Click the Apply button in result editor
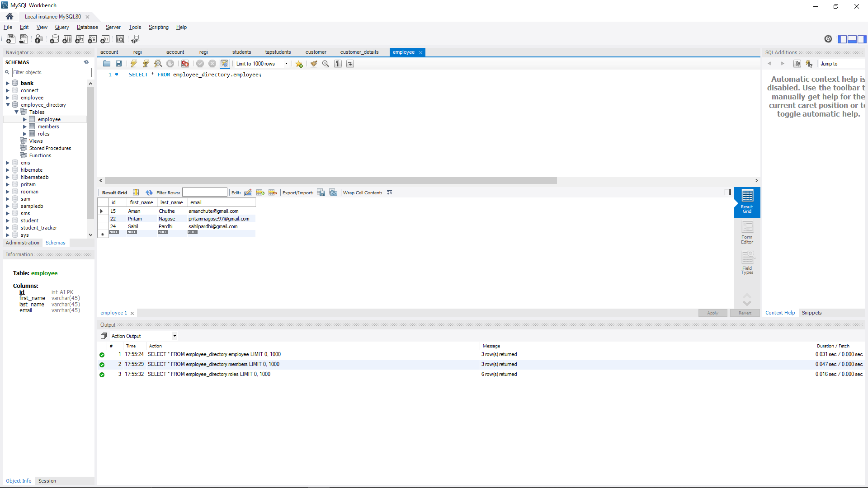Image resolution: width=868 pixels, height=488 pixels. click(x=712, y=312)
